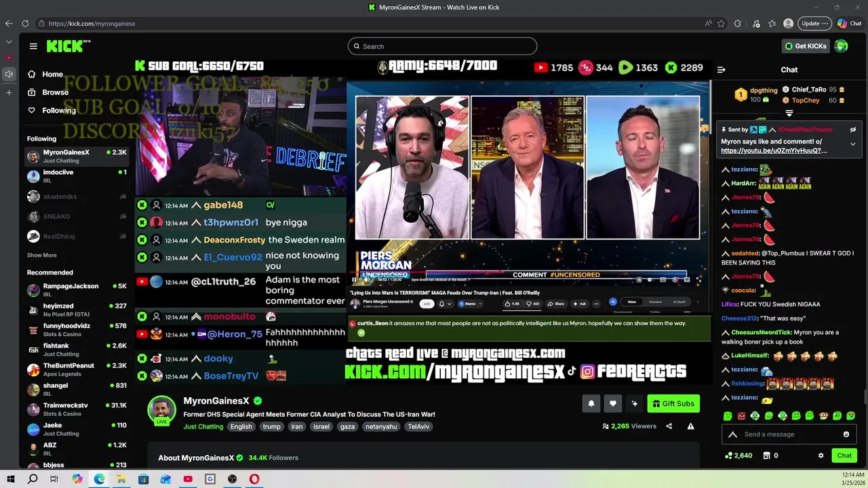Expand Show More followed channels

tap(42, 256)
